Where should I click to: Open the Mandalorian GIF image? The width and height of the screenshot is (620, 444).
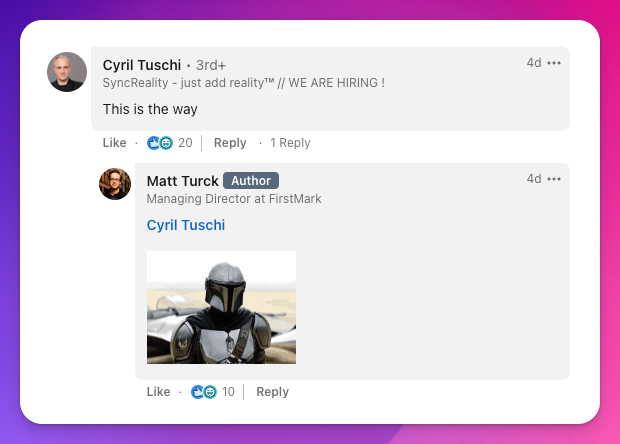pyautogui.click(x=221, y=307)
